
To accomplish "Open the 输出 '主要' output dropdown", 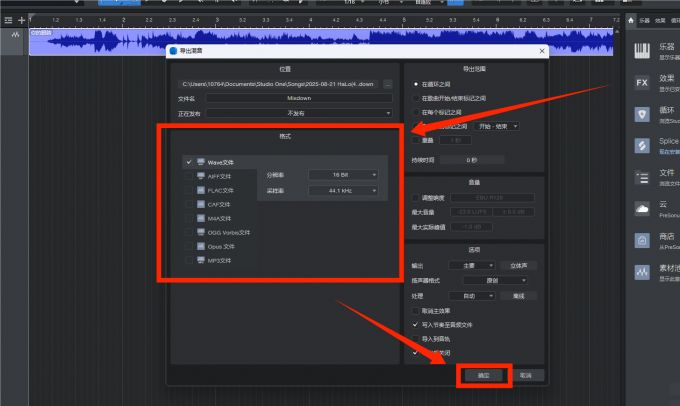I will [471, 265].
